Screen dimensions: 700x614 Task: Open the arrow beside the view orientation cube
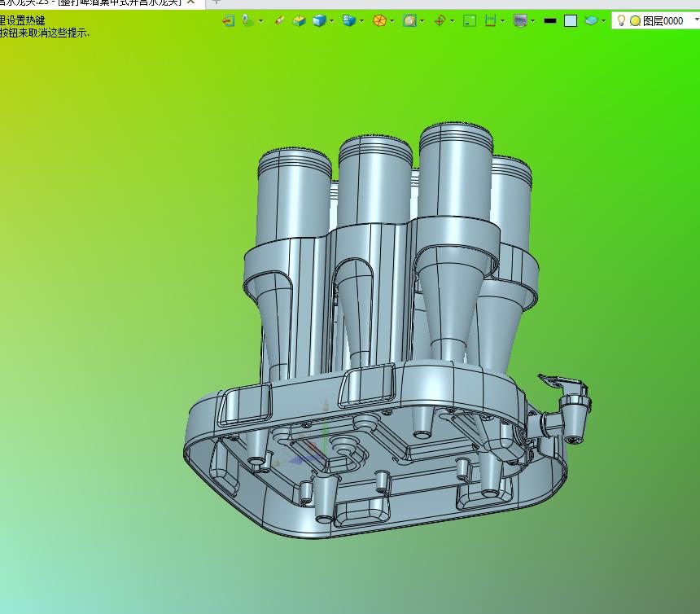[x=361, y=21]
